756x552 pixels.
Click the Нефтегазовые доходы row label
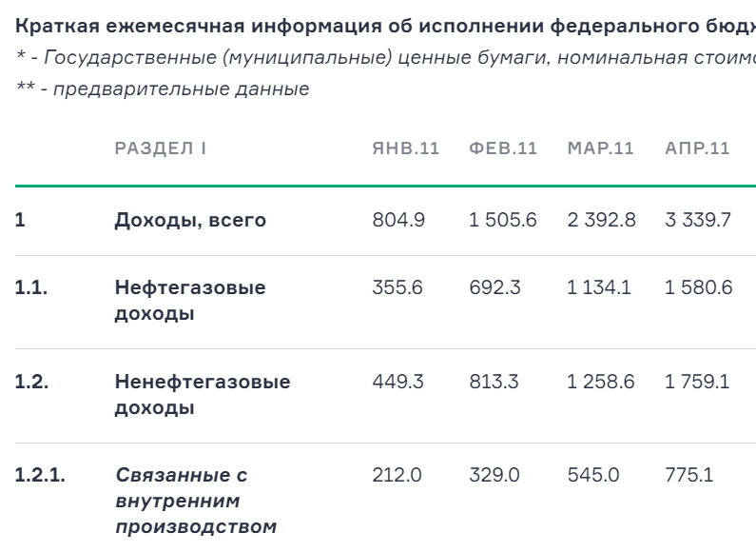coord(190,300)
